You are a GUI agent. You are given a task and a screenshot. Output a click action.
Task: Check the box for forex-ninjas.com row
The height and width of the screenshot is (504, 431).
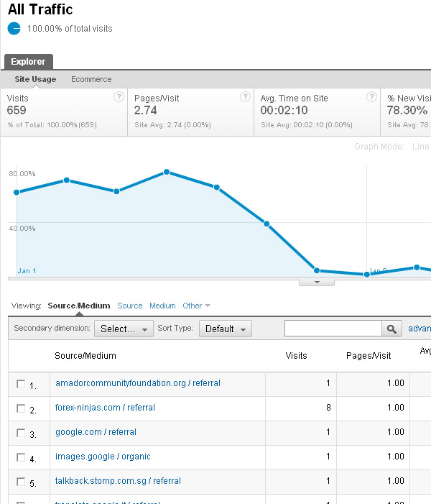(21, 408)
